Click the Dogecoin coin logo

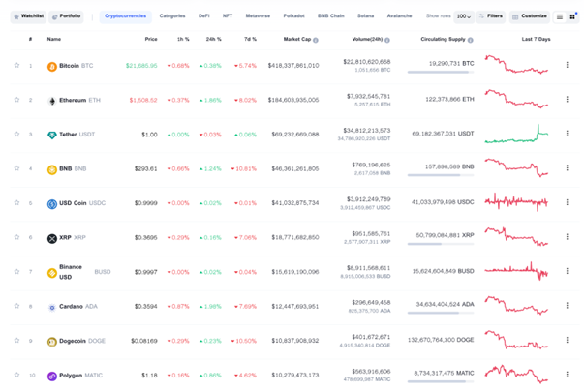click(52, 342)
